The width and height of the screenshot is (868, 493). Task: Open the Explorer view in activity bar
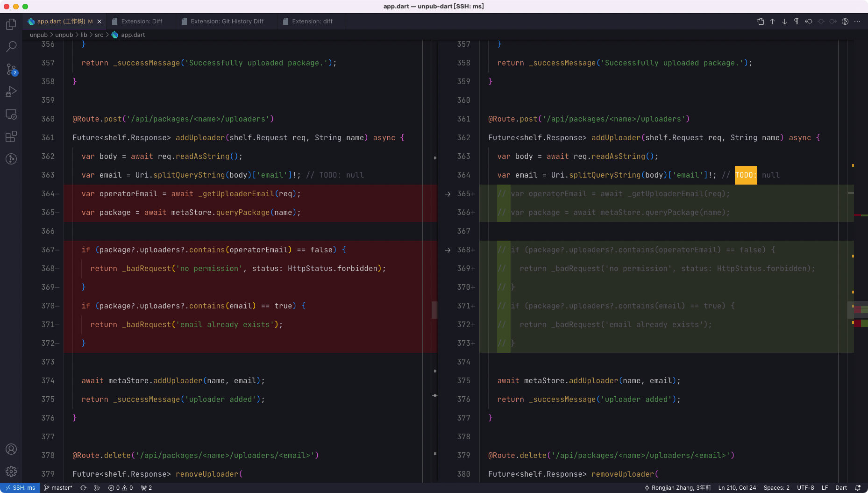(x=11, y=24)
